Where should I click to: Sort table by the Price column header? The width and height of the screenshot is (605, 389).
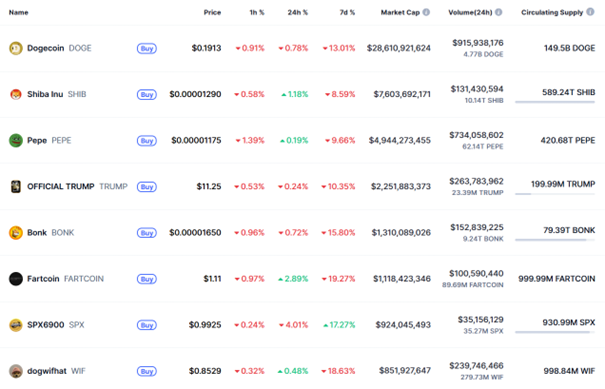click(212, 12)
